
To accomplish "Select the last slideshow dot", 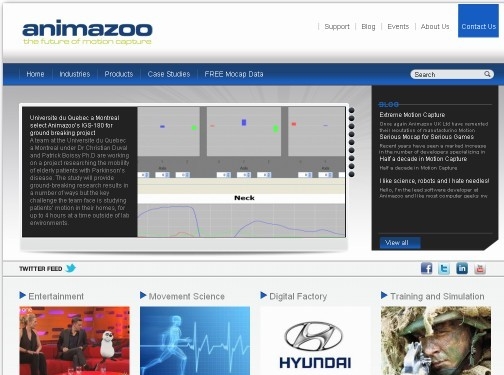I will [351, 174].
